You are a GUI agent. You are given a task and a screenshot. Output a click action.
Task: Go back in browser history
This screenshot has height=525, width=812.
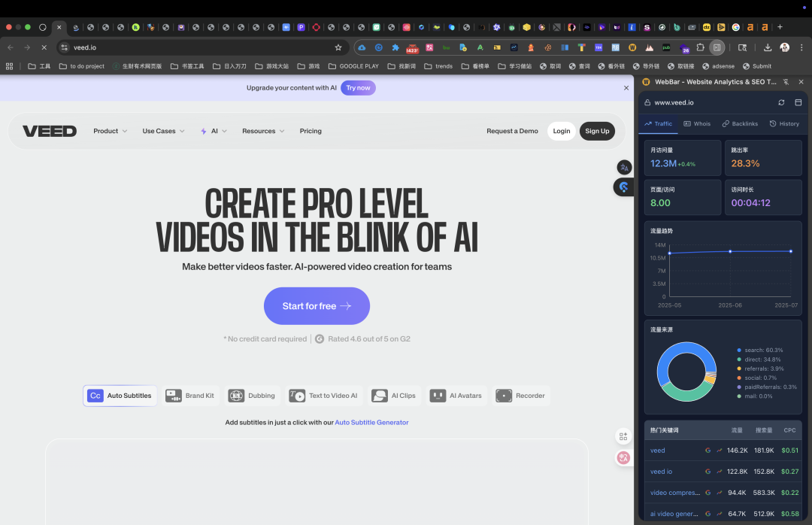coord(11,47)
